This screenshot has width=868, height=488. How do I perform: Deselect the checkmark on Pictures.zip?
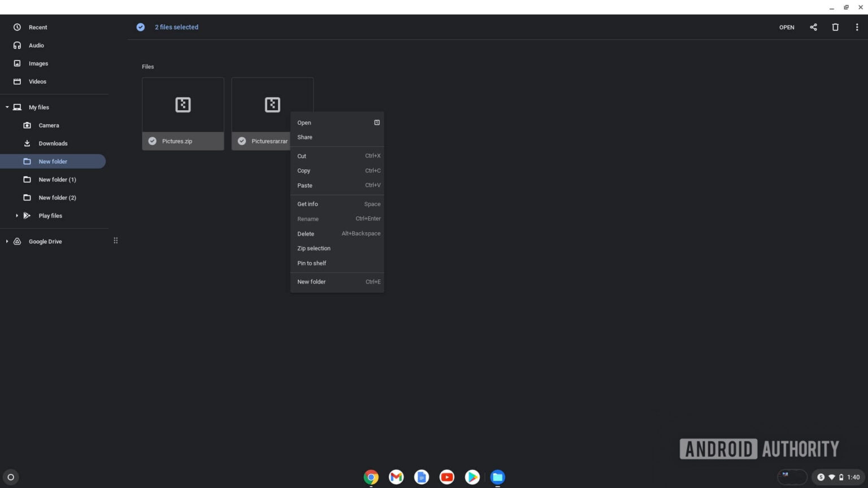[x=152, y=141]
